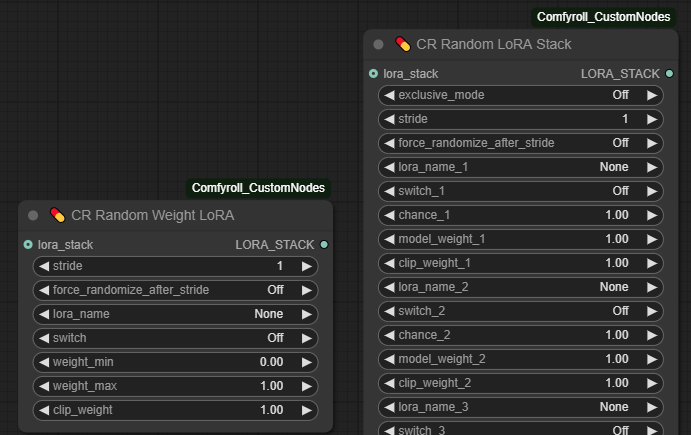Viewport: 691px width, 435px height.
Task: Switch exclusive_mode with its right arrow
Action: 652,95
